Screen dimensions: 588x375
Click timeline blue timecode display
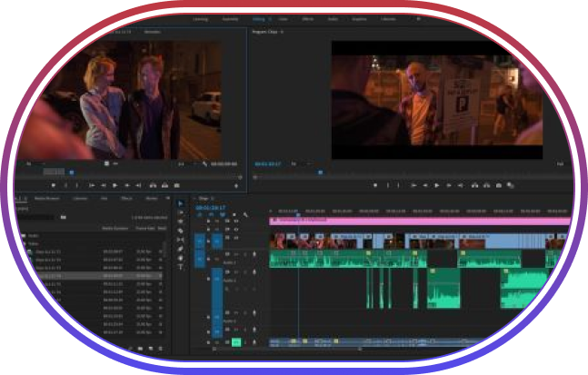click(x=211, y=207)
